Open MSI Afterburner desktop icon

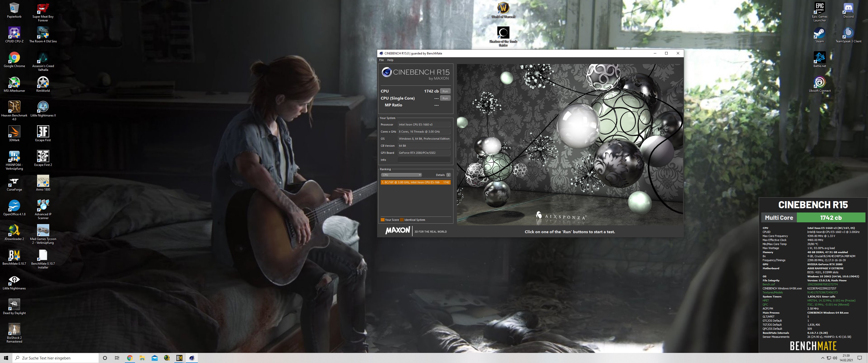pos(14,84)
